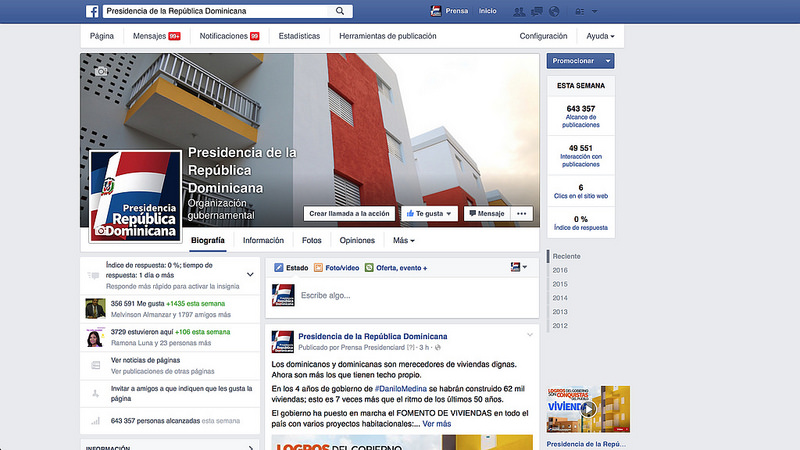Click Crear llamada a la acción button
Image resolution: width=800 pixels, height=450 pixels.
tap(349, 214)
